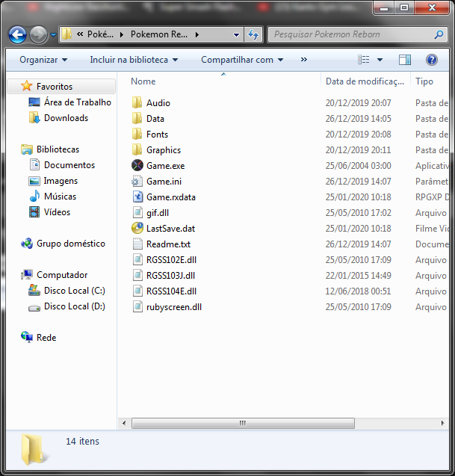Select the Game.exe application icon
The image size is (455, 476).
click(137, 166)
